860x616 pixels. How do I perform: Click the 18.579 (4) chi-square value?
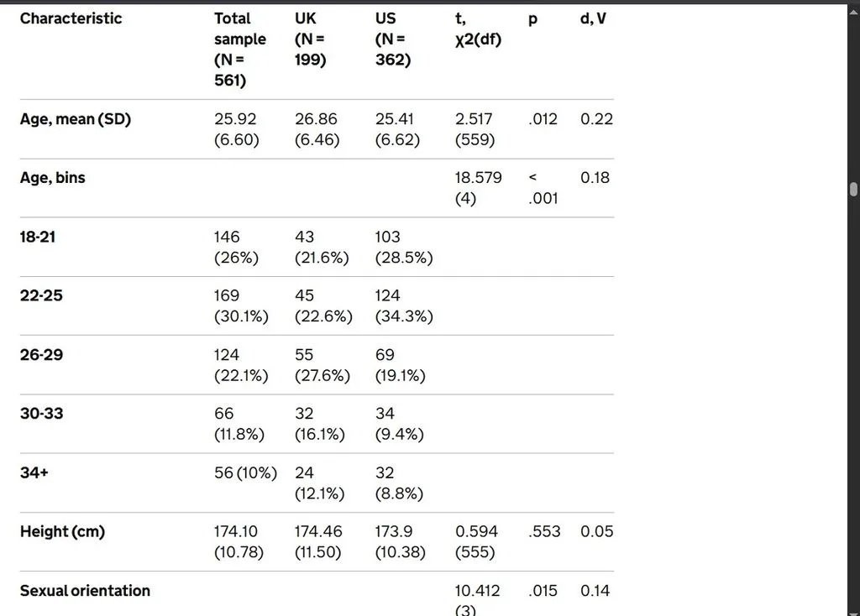coord(478,188)
